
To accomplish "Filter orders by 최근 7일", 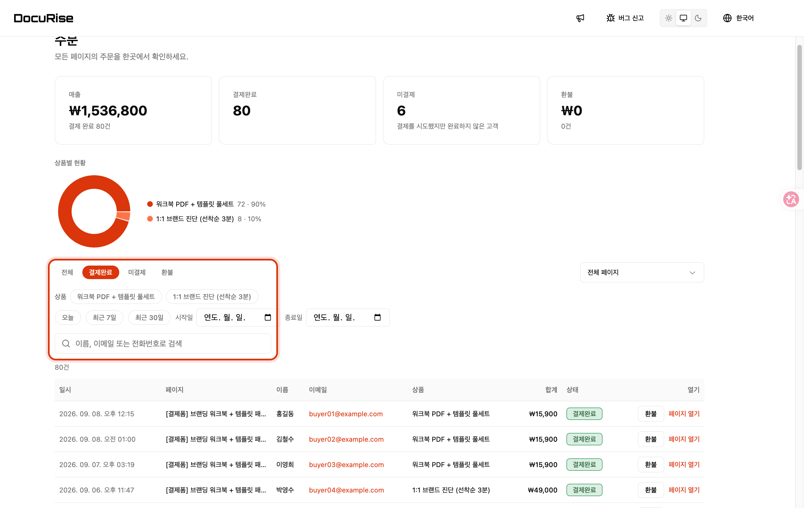I will 105,317.
